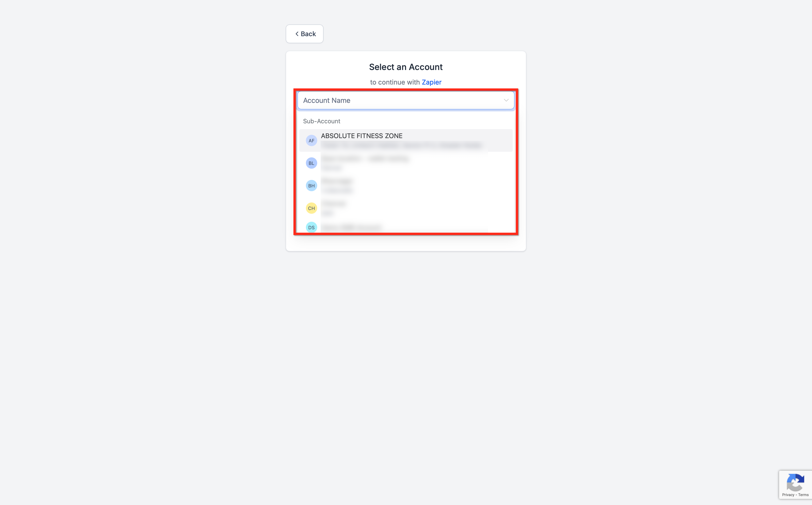This screenshot has height=505, width=812.
Task: Click the BH avatar icon
Action: (311, 186)
